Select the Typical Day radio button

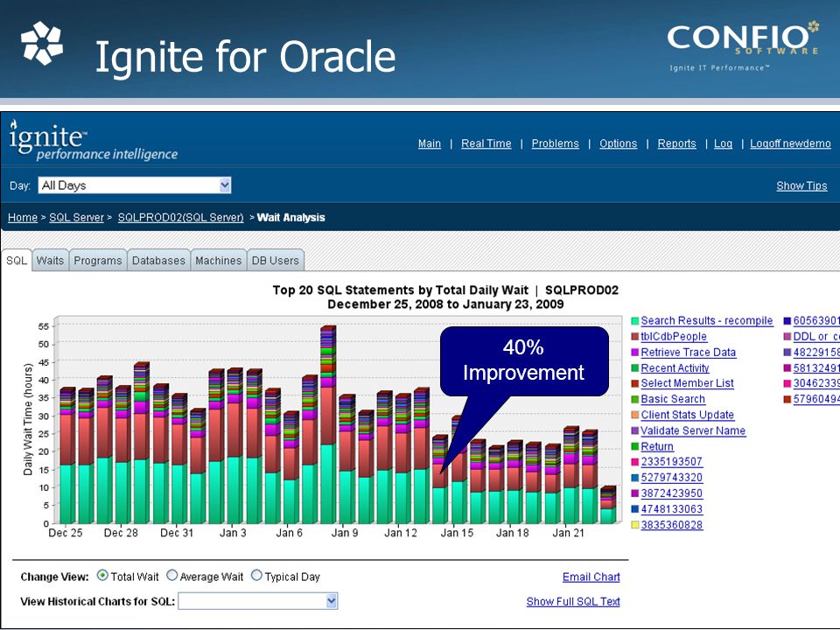pyautogui.click(x=256, y=576)
